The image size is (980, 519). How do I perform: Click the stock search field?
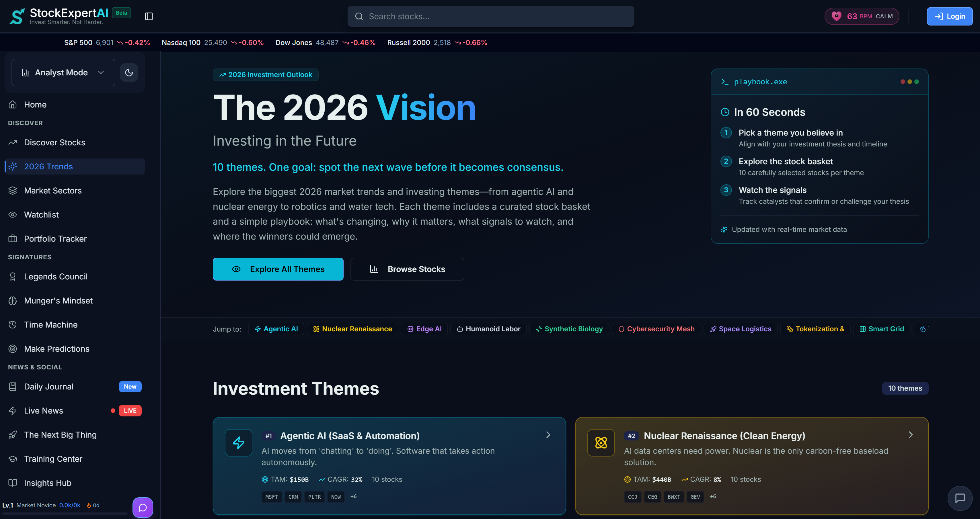491,16
